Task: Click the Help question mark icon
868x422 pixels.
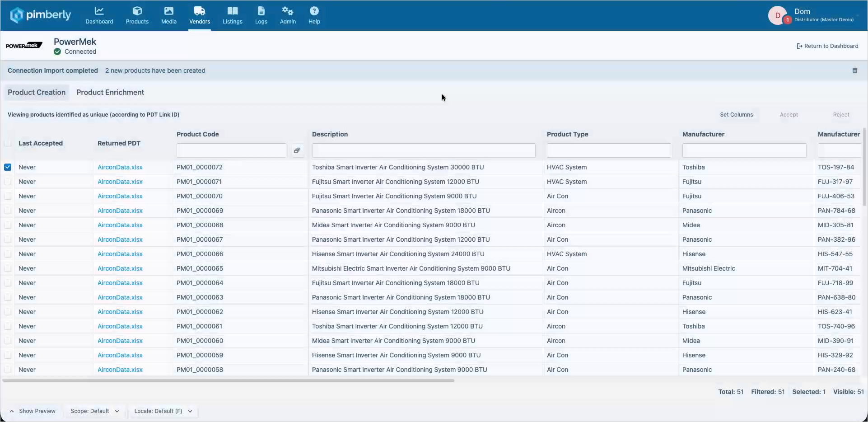Action: (x=314, y=11)
